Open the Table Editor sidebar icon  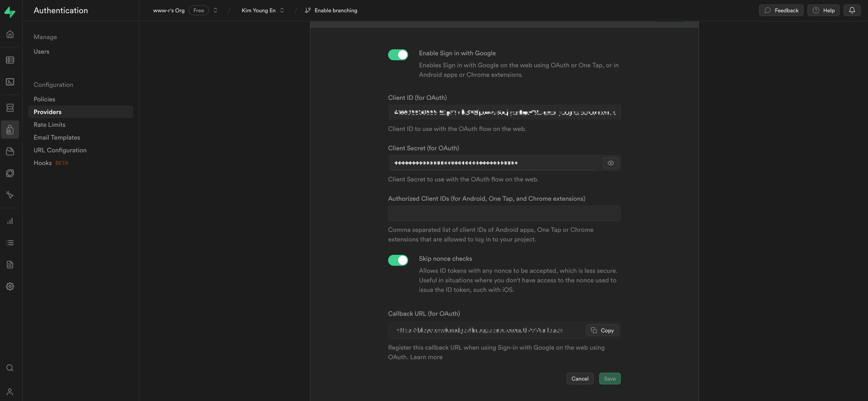10,60
